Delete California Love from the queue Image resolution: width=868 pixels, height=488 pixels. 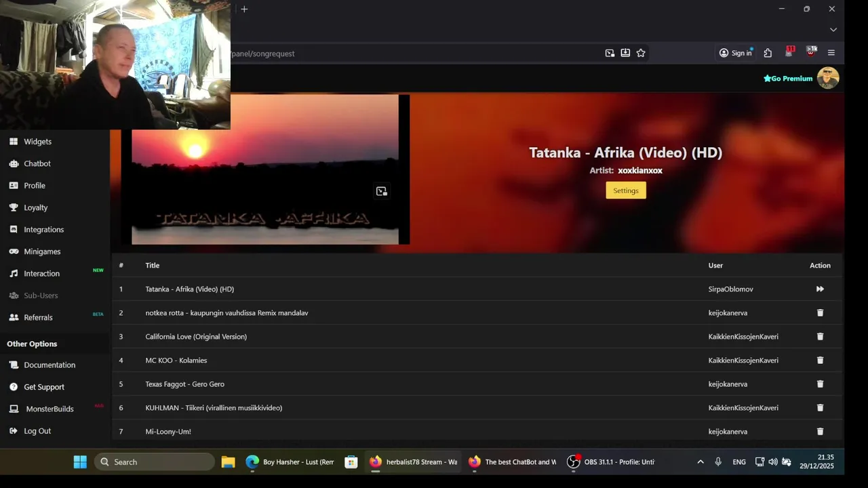tap(820, 336)
